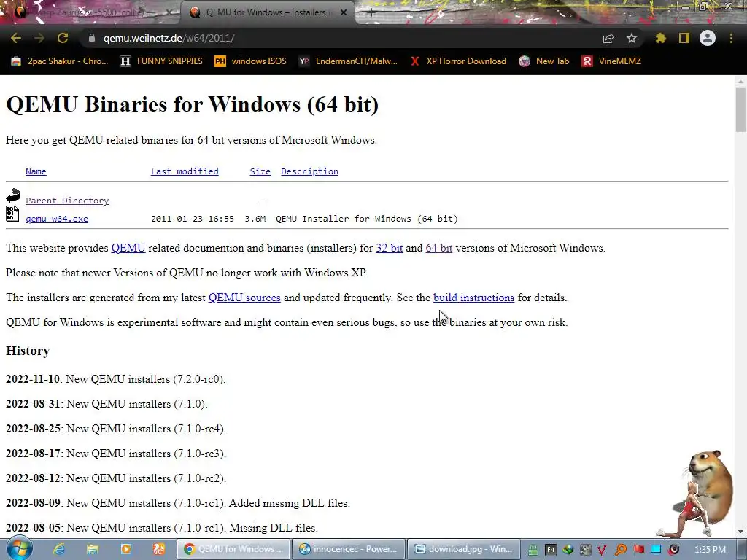
Task: Open the QEMU link in paragraph
Action: 128,248
